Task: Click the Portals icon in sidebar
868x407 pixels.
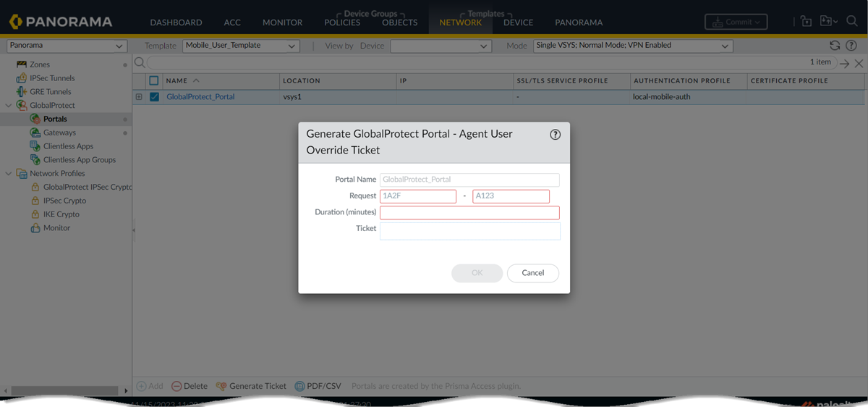Action: pos(35,119)
